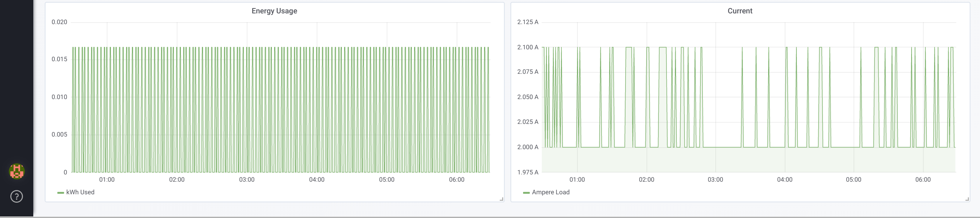This screenshot has width=980, height=218.
Task: Click the 06:00 time label in Current panel
Action: (x=923, y=180)
